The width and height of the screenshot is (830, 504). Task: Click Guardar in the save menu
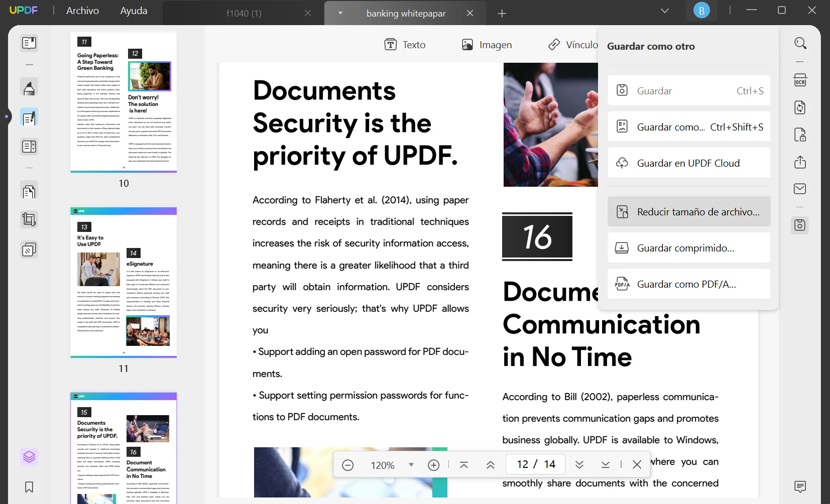click(x=689, y=91)
